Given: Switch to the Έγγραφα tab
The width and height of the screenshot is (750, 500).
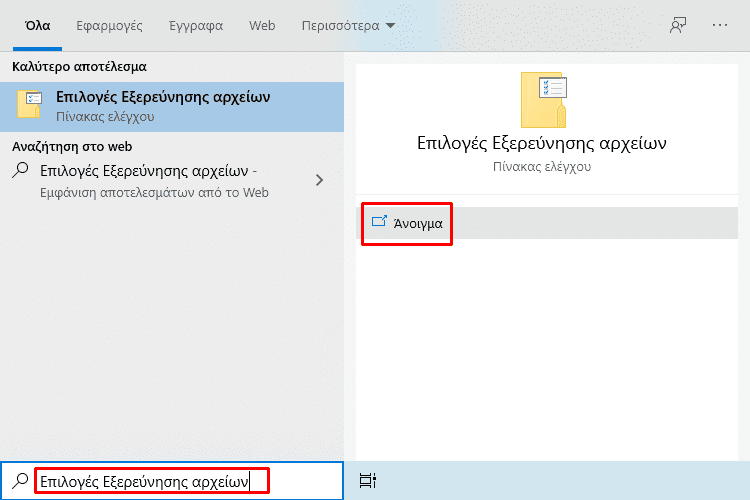Looking at the screenshot, I should [196, 25].
